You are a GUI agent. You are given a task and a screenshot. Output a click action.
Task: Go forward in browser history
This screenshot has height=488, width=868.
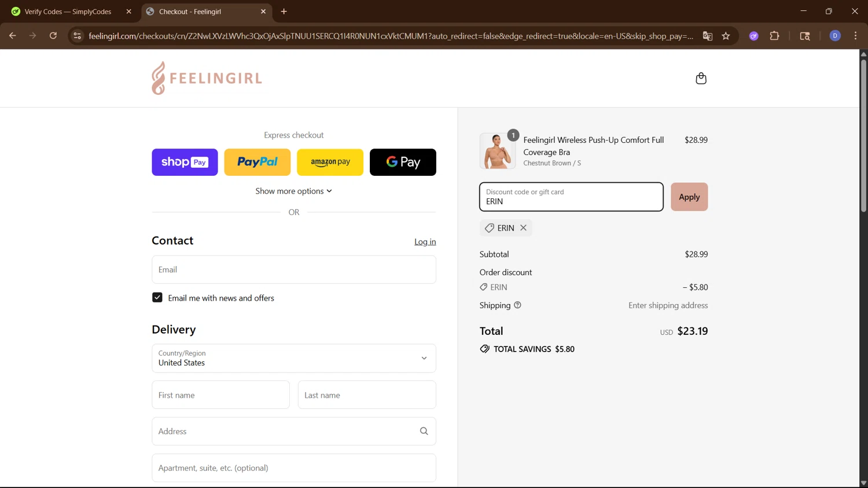(x=32, y=36)
